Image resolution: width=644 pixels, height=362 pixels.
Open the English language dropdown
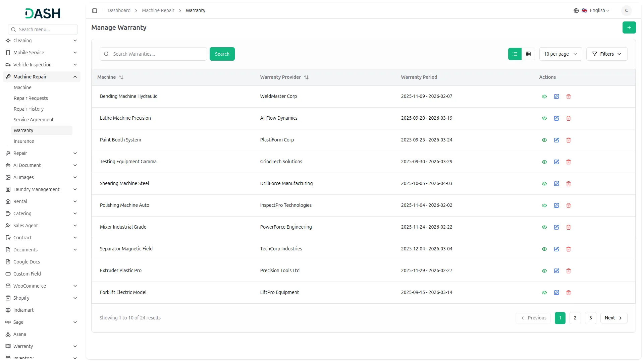click(597, 10)
